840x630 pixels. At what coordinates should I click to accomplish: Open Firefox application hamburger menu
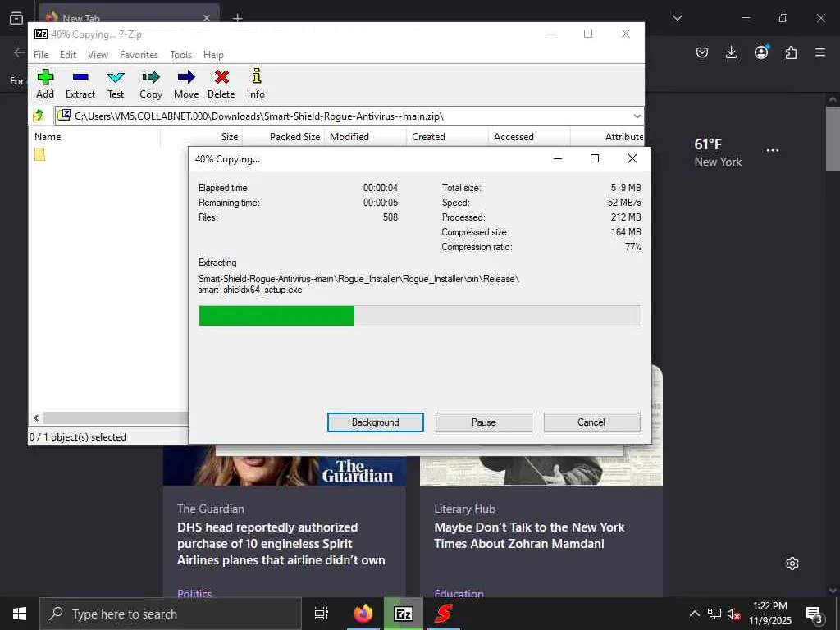pos(820,52)
